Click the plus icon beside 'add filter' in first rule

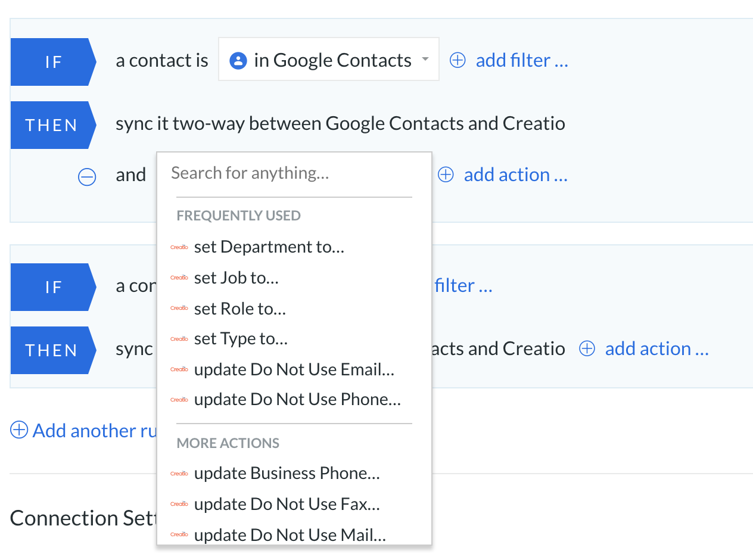pos(458,60)
